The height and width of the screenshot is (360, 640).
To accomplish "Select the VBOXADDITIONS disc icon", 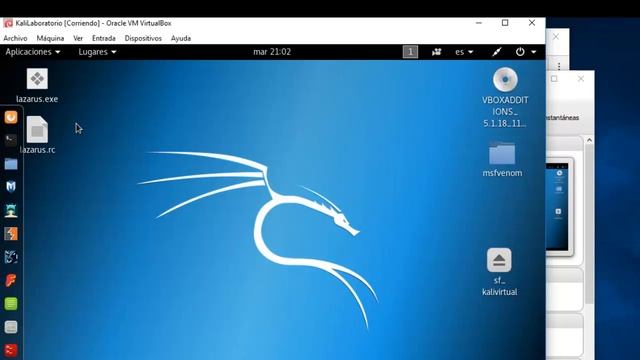I will [x=505, y=98].
